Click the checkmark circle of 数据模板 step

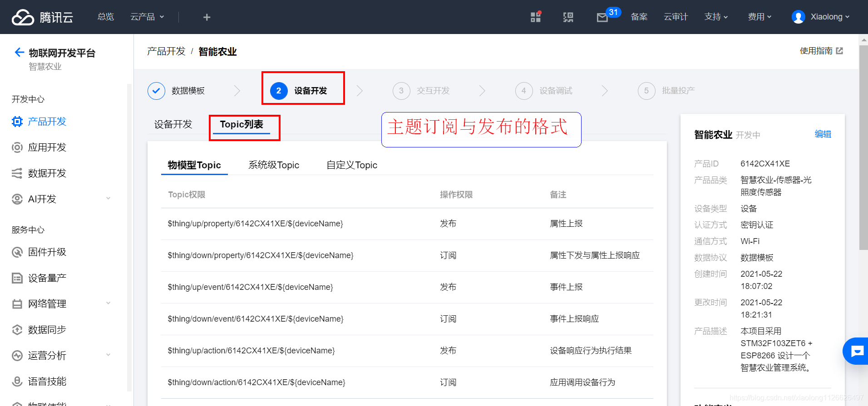tap(156, 91)
